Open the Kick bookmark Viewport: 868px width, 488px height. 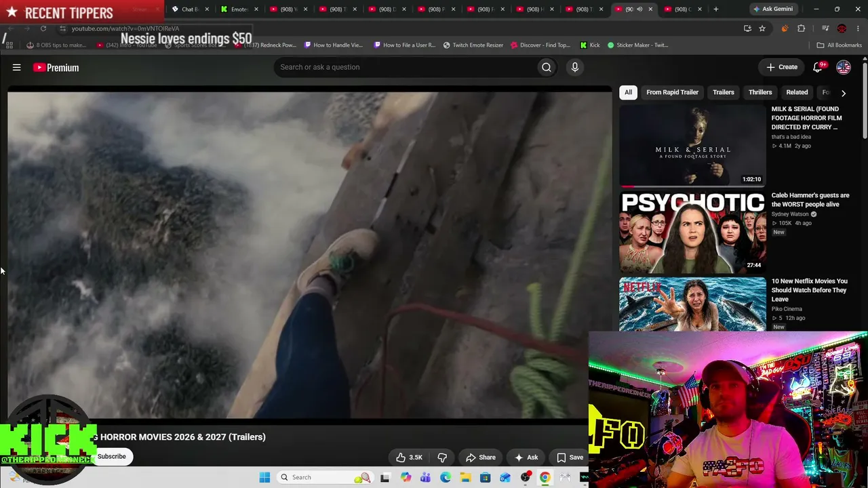coord(590,45)
